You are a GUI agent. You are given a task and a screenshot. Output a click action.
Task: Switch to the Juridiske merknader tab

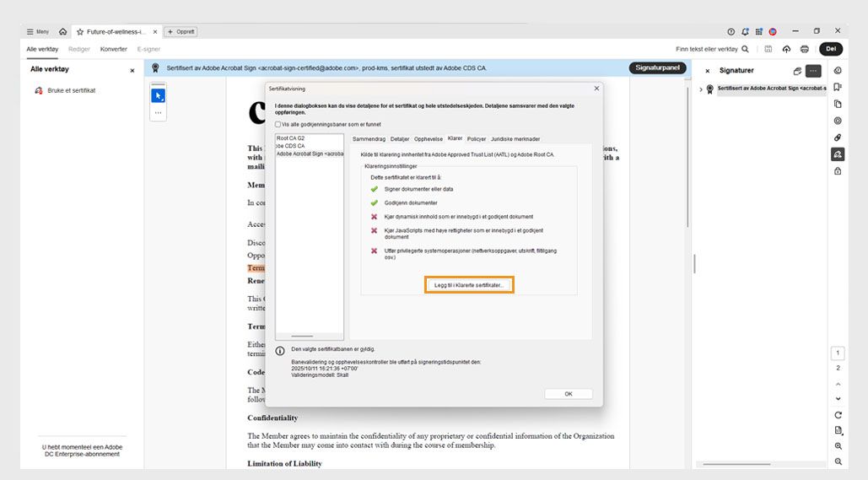click(515, 139)
